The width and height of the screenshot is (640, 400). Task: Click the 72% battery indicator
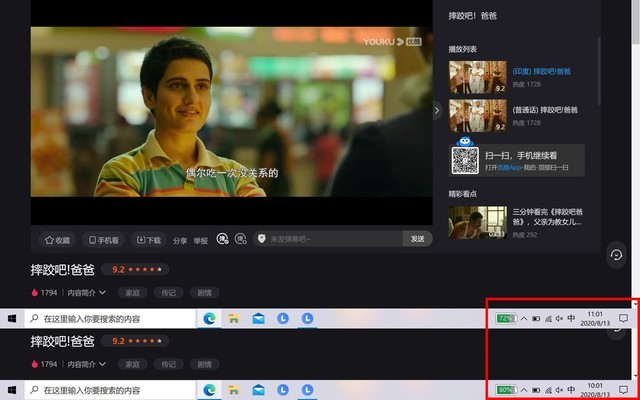click(506, 318)
